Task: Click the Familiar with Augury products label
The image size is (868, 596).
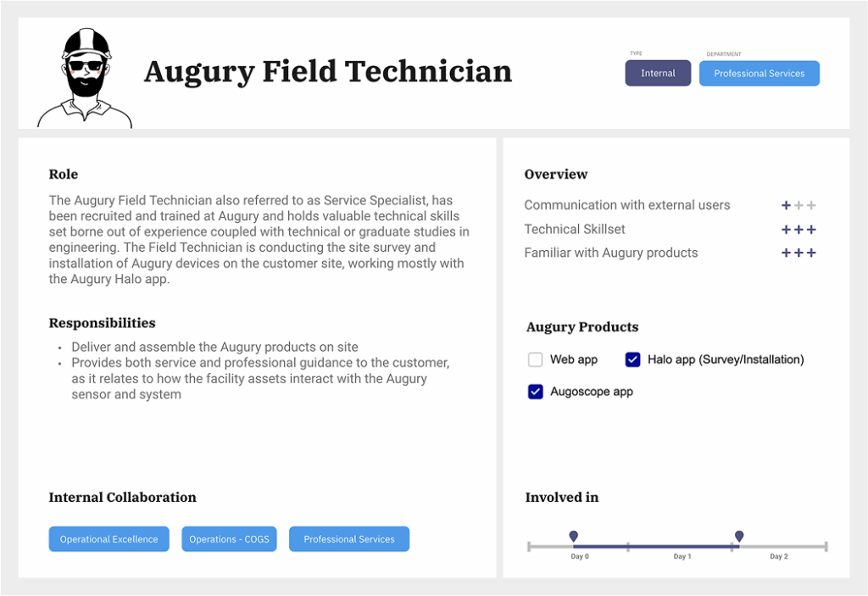Action: (611, 253)
